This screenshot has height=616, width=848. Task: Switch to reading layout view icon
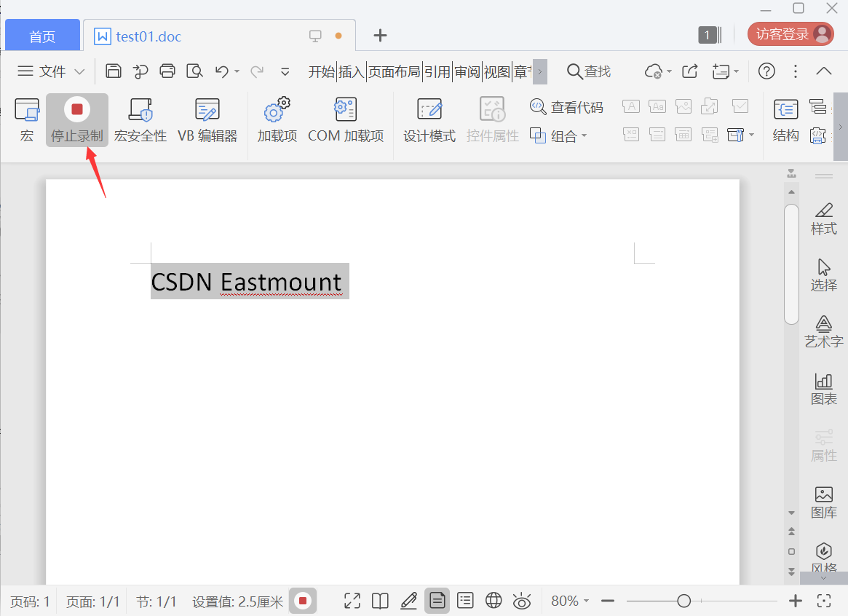click(x=380, y=601)
